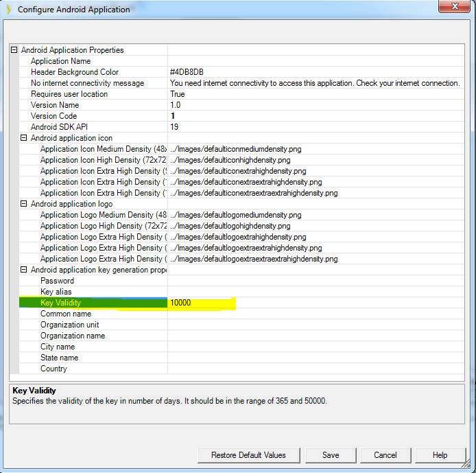This screenshot has width=476, height=473.
Task: Select the Requires user location label
Action: (69, 94)
